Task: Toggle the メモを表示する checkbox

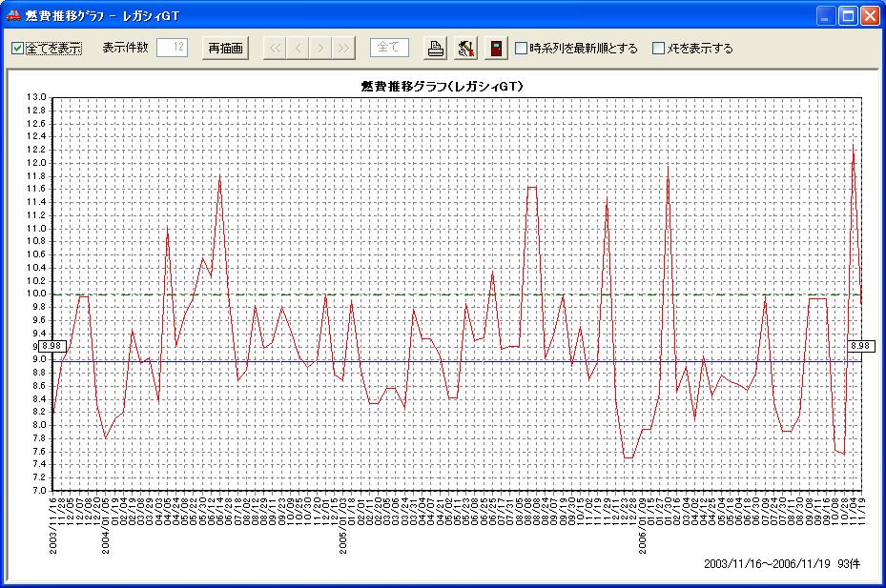Action: pos(658,49)
